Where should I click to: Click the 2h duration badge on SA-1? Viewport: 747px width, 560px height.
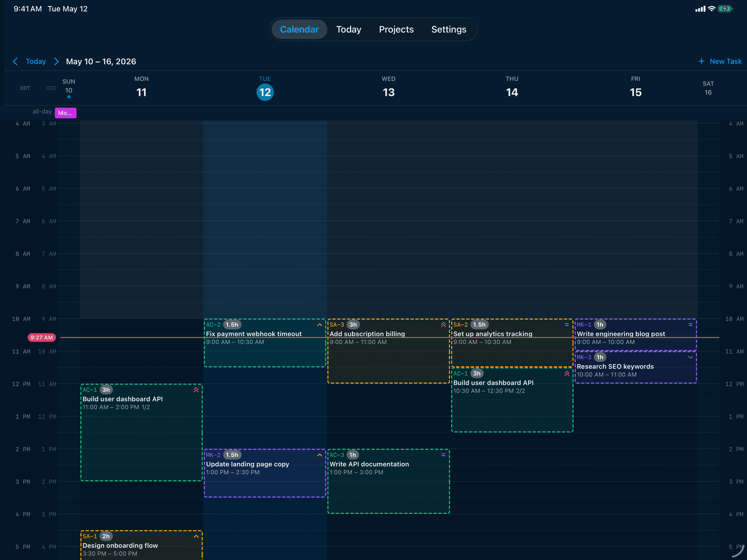pos(106,536)
